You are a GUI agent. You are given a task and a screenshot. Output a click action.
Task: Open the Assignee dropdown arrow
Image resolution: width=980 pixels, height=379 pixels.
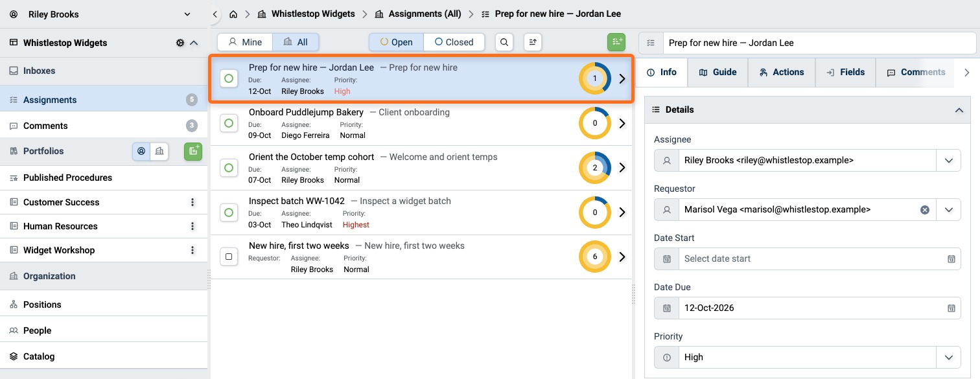[948, 160]
